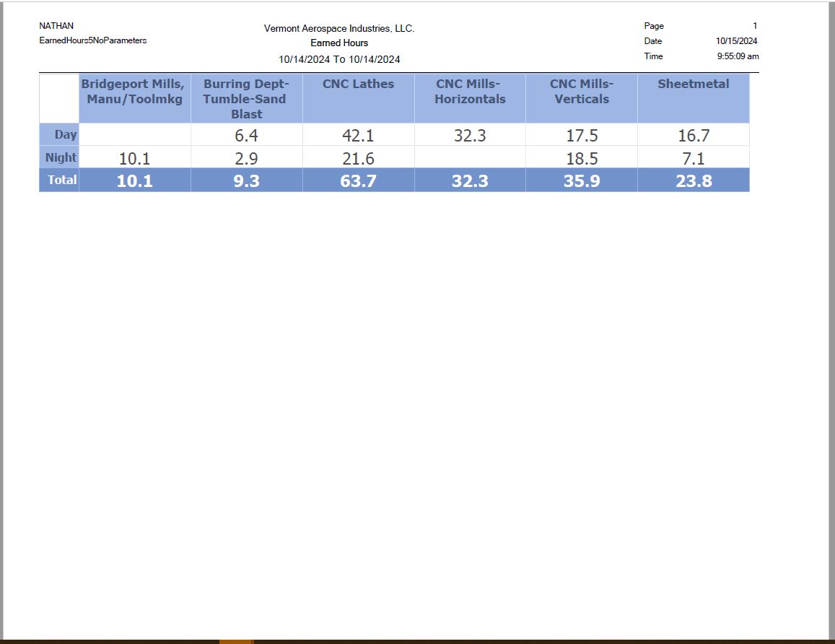
Task: Click Night row 10.1 for Bridgeport Mills
Action: click(x=135, y=158)
